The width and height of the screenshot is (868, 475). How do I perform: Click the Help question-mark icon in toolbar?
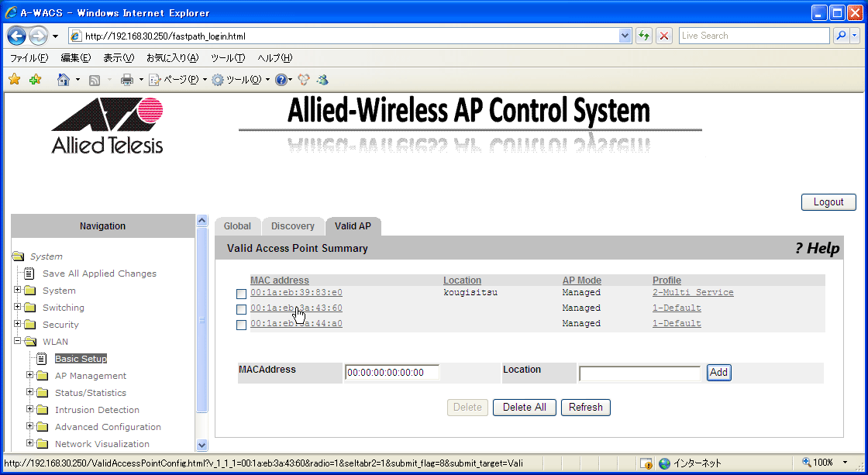coord(281,80)
